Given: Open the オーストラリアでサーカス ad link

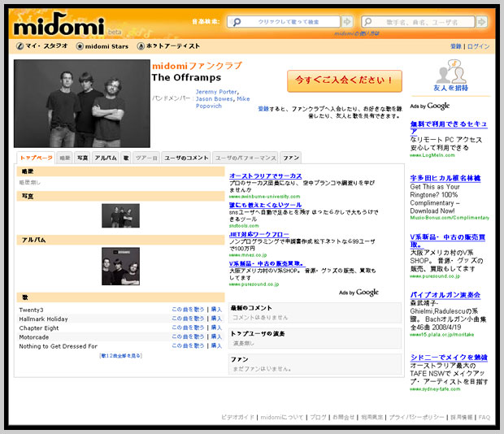Looking at the screenshot, I should pos(266,176).
